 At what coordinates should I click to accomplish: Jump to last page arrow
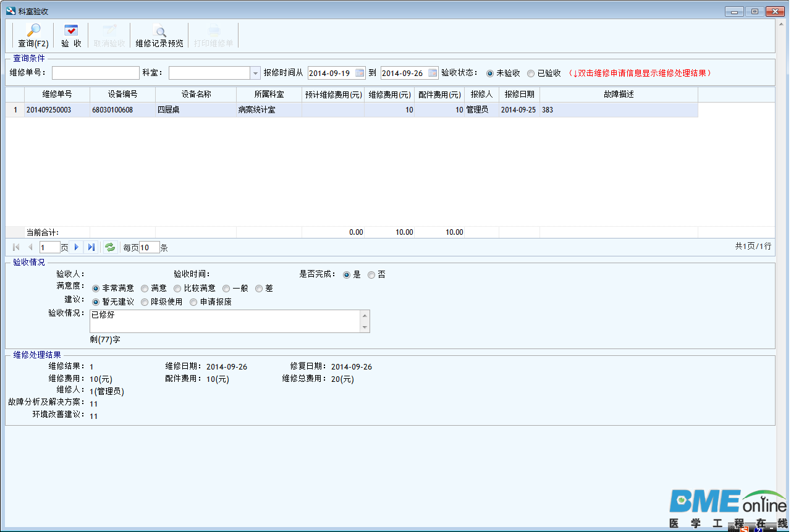(x=91, y=247)
